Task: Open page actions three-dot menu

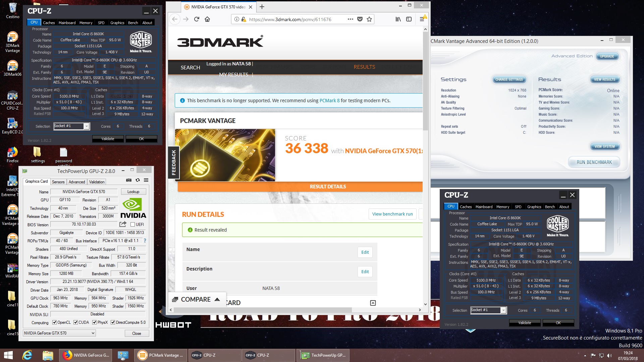Action: [x=351, y=19]
